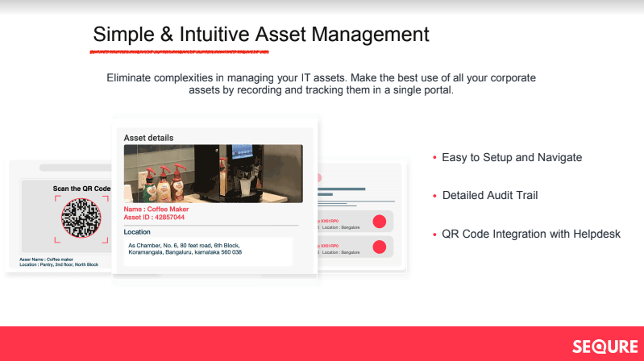Viewport: 644px width, 361px height.
Task: Click the small pink dot on right card
Action: point(320,177)
